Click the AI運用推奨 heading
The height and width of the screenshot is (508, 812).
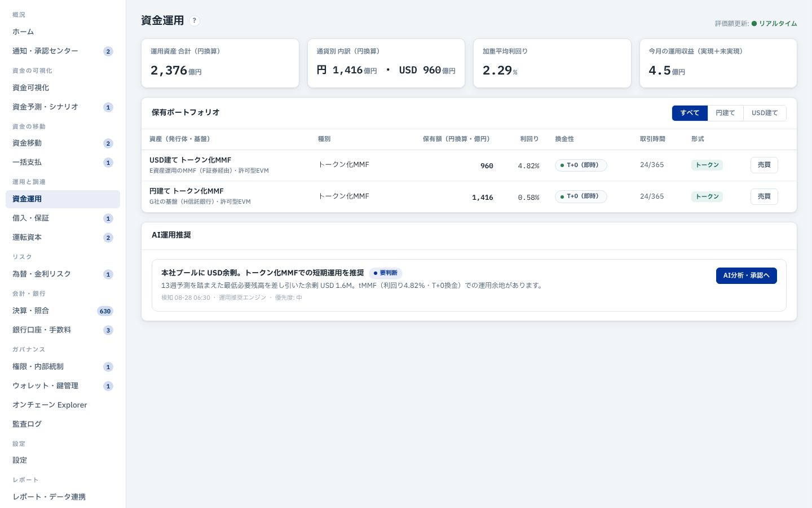(171, 235)
